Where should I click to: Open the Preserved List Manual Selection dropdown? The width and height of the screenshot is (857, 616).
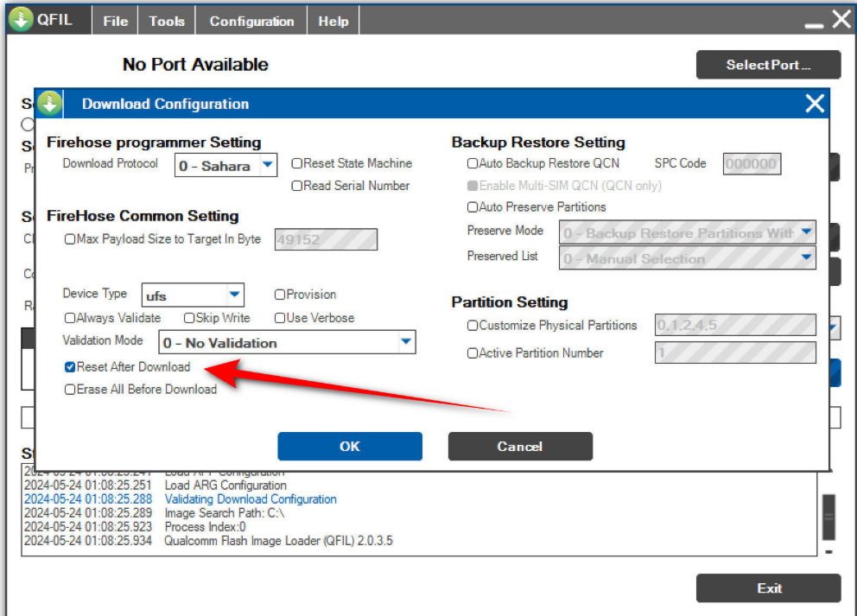tap(688, 258)
